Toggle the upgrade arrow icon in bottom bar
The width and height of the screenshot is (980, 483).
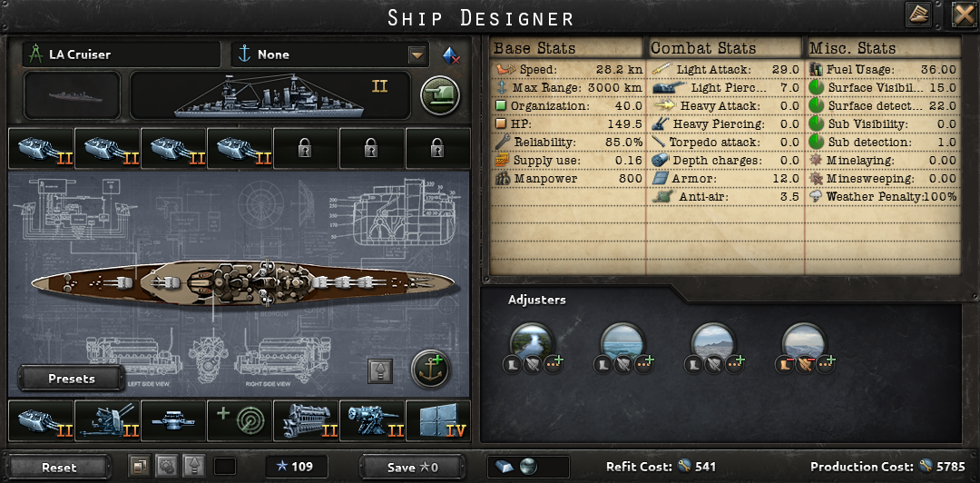[194, 466]
